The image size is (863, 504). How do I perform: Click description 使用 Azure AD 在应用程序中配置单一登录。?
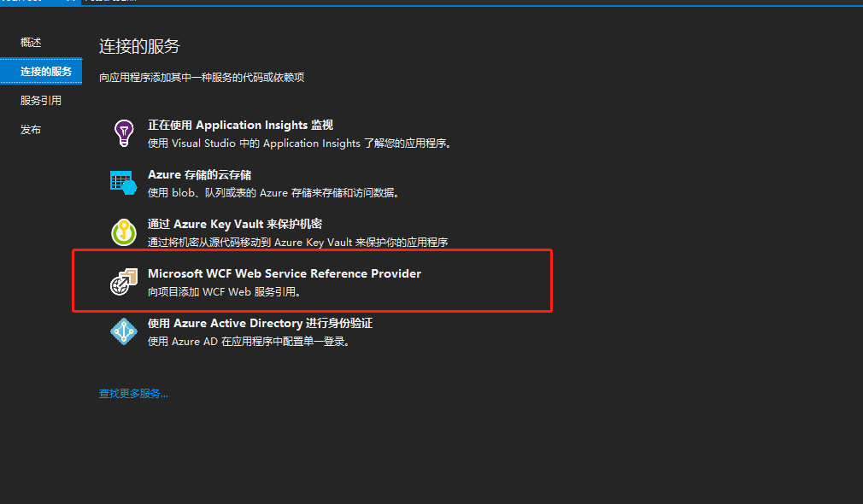[249, 341]
